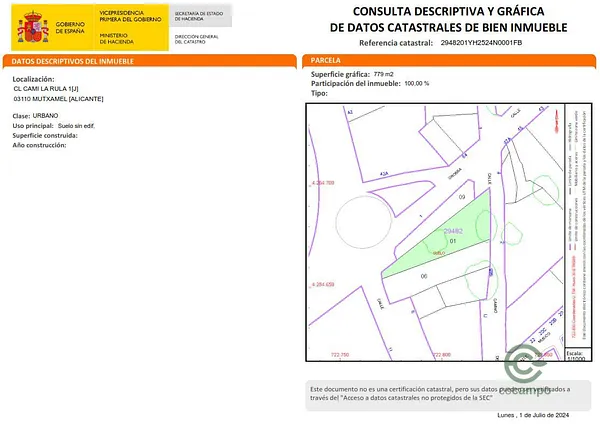Click the Ministerio de Hacienda label
The width and height of the screenshot is (600, 424).
coord(116,36)
